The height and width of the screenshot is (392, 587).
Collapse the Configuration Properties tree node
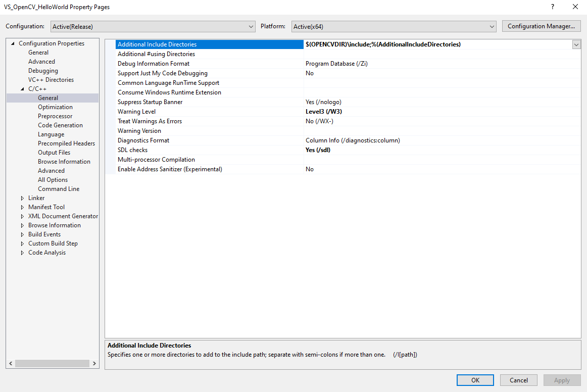pyautogui.click(x=13, y=43)
